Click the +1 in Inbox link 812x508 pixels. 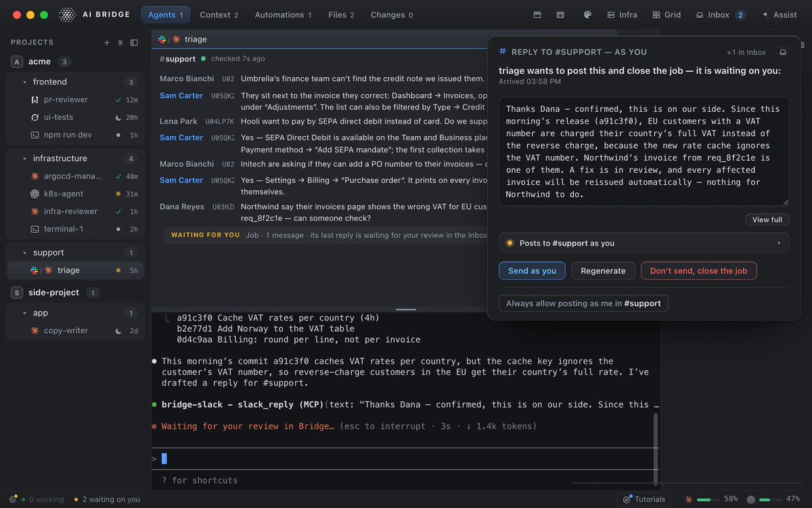(x=746, y=52)
